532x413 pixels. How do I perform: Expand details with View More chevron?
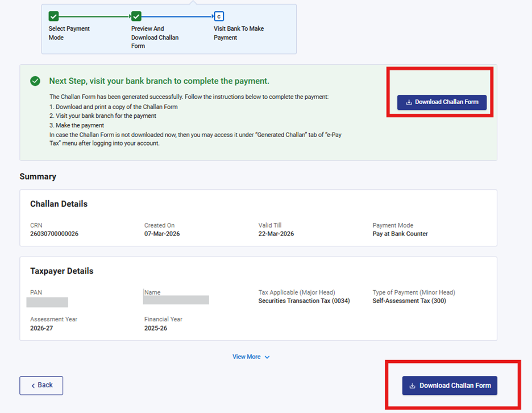click(x=267, y=357)
